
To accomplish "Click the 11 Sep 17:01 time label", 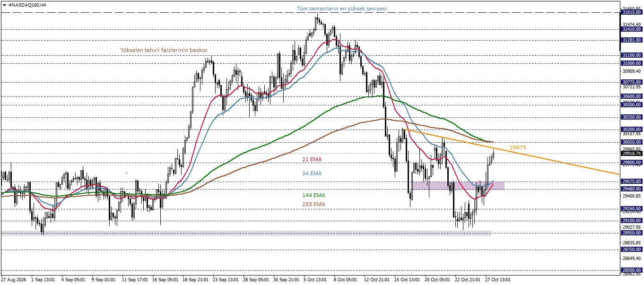I will click(x=135, y=280).
